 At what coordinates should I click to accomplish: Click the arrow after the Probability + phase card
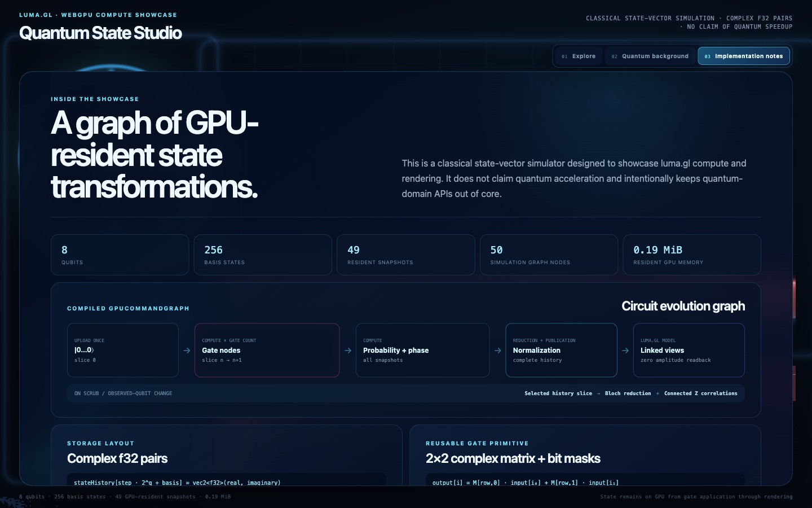point(498,351)
